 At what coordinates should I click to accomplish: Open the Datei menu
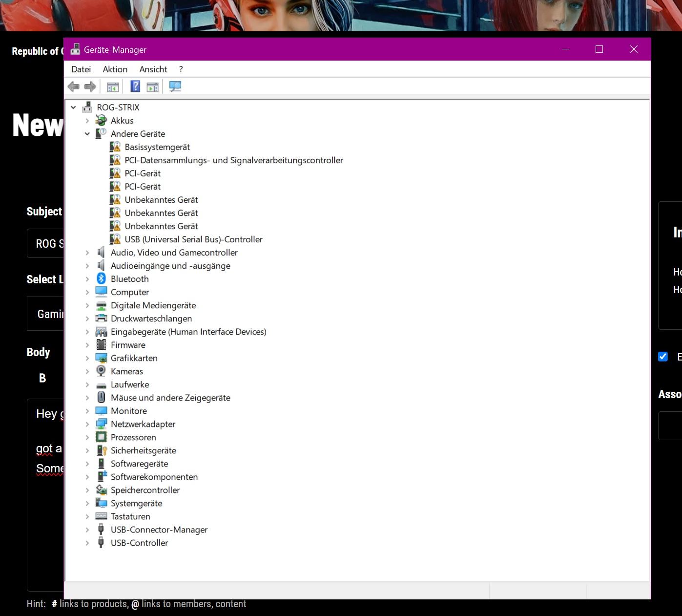tap(81, 69)
